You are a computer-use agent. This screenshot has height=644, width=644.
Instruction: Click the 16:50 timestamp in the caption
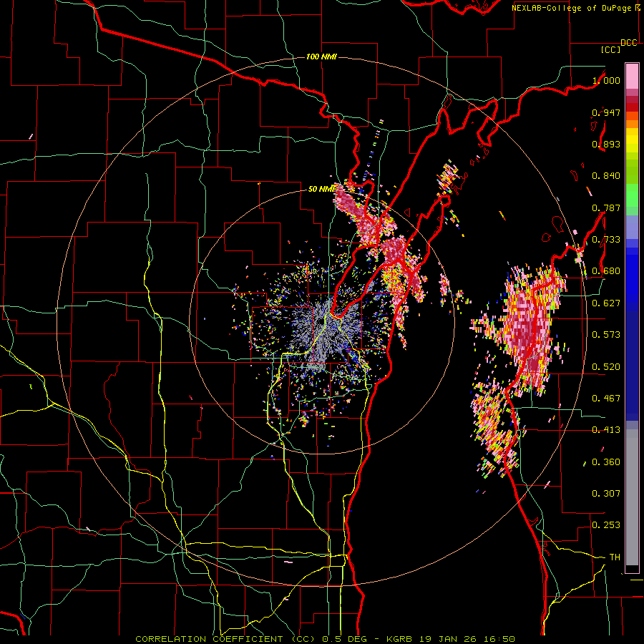coord(499,639)
